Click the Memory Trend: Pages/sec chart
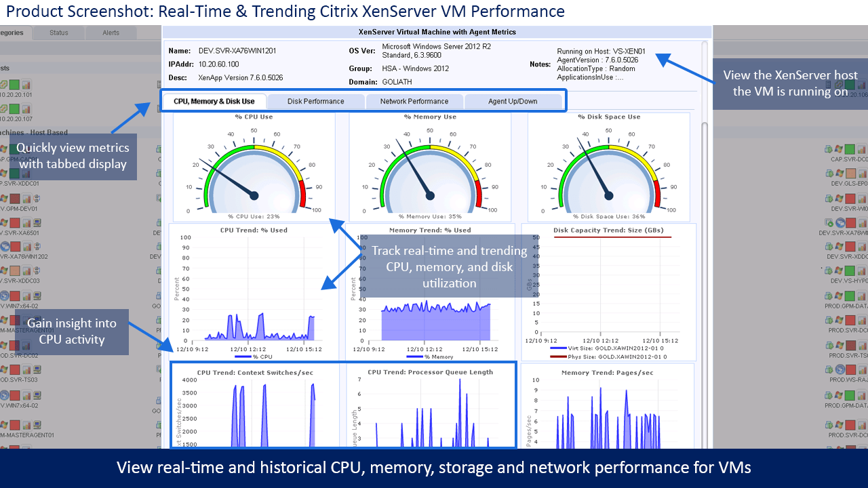Viewport: 868px width, 488px height. tap(608, 405)
